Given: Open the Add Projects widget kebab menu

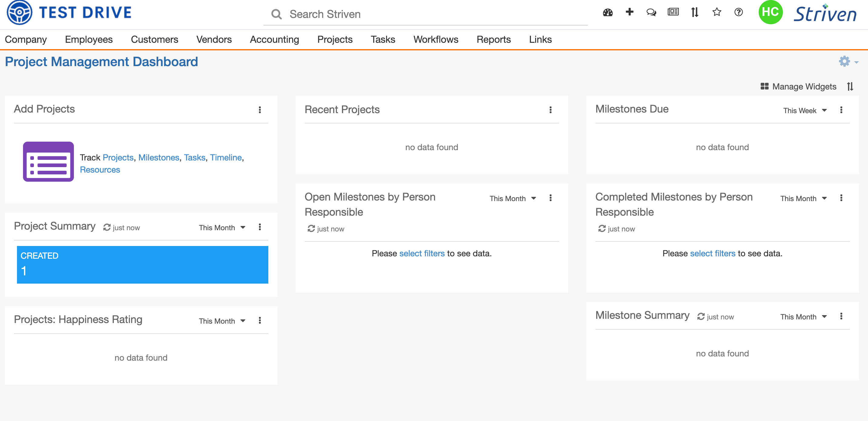Looking at the screenshot, I should coord(260,109).
